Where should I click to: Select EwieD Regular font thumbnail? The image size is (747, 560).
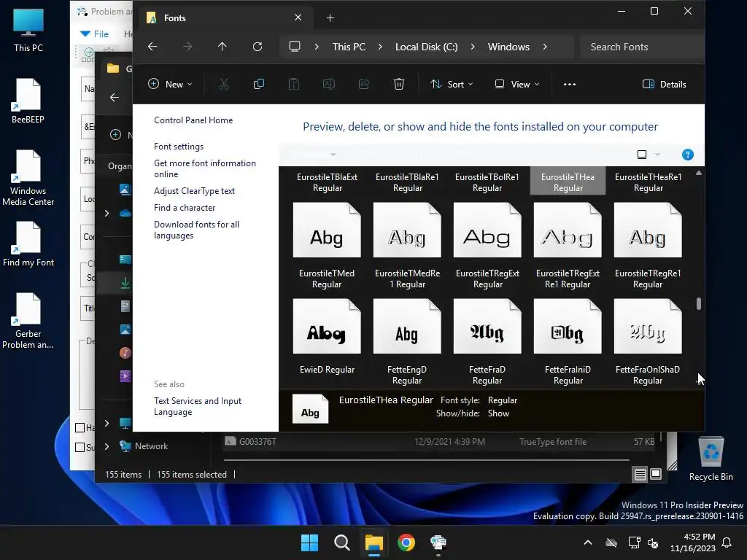327,326
